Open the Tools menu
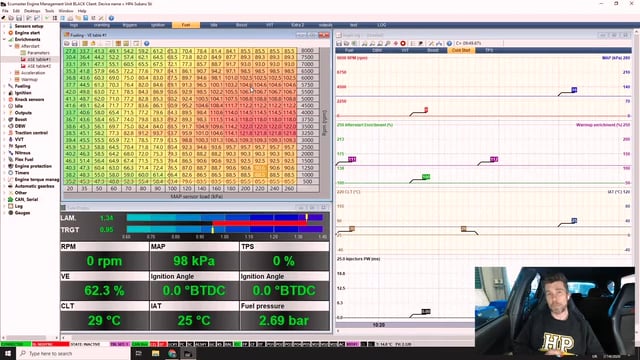Image resolution: width=640 pixels, height=360 pixels. (x=49, y=11)
